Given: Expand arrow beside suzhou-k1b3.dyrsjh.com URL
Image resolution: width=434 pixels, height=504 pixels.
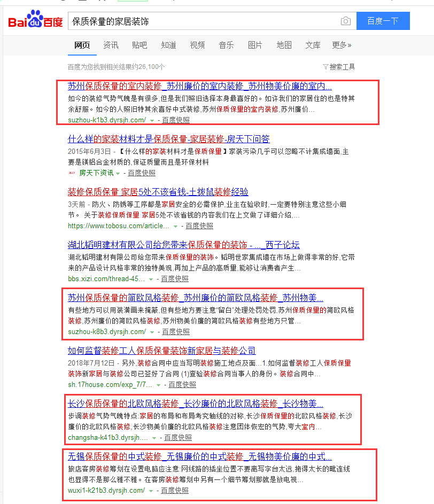Looking at the screenshot, I should click(x=152, y=121).
